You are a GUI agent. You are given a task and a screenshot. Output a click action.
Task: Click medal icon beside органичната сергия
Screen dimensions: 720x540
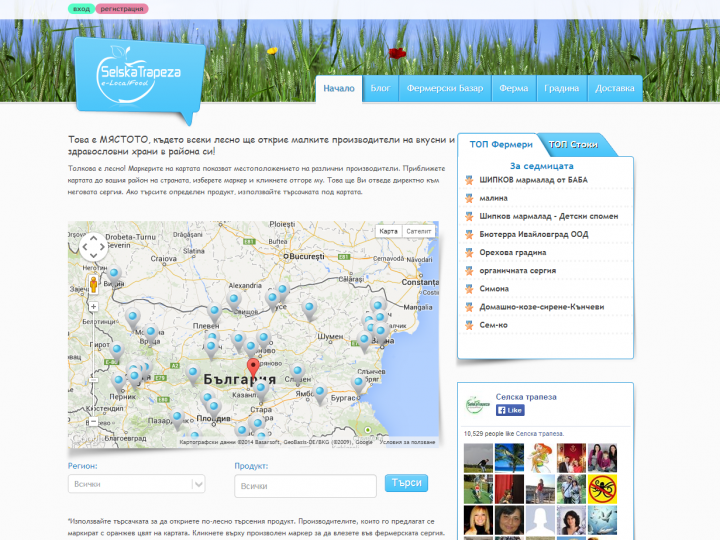(469, 271)
